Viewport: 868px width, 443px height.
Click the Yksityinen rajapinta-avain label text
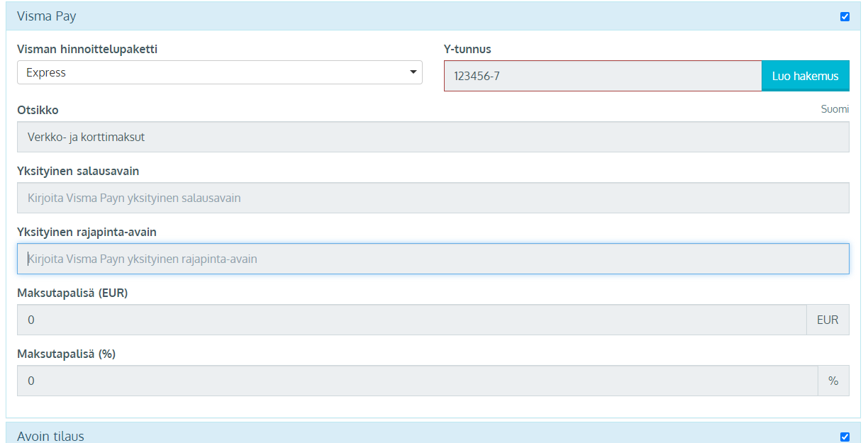click(x=87, y=232)
